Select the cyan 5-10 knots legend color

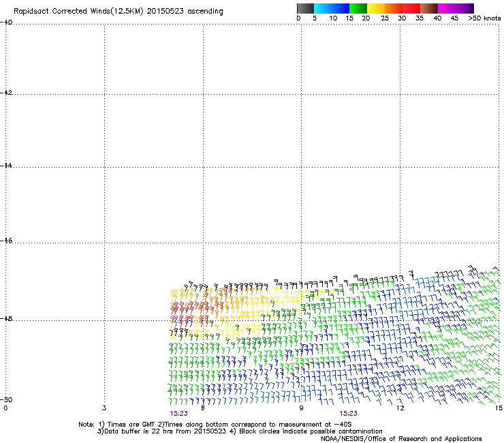(x=323, y=8)
